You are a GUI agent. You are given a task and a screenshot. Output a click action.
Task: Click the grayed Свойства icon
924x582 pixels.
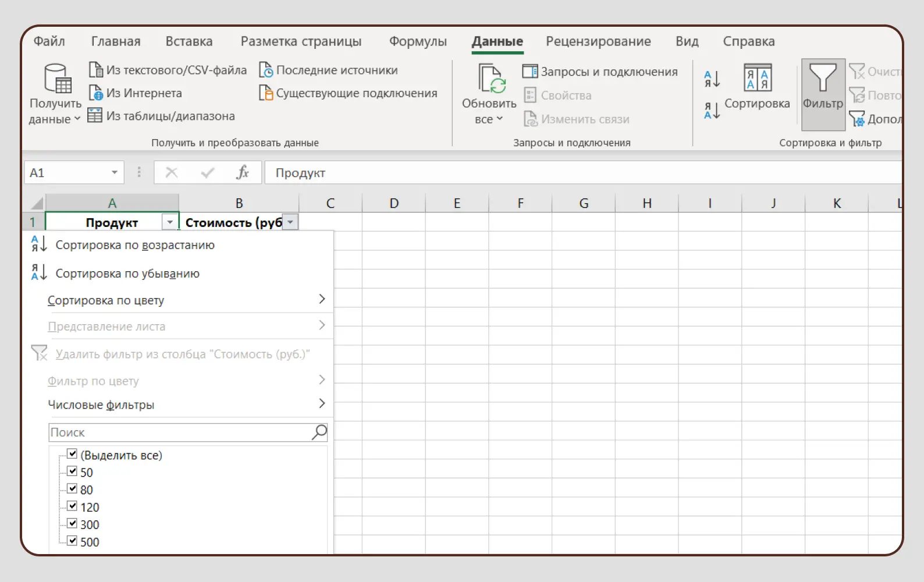(530, 95)
